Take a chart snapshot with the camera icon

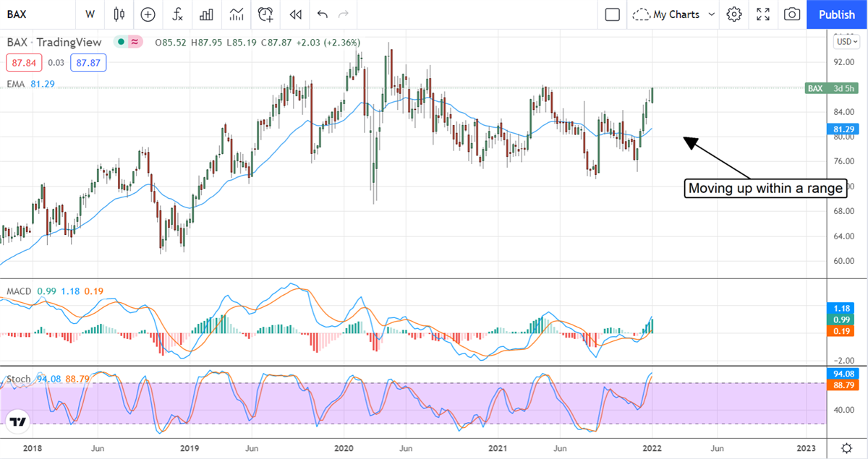pos(792,14)
